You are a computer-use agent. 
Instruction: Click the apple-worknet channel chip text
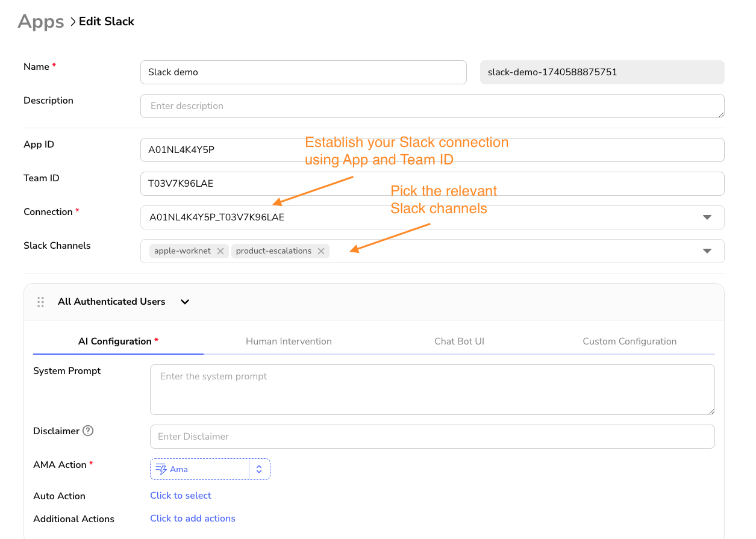pyautogui.click(x=183, y=251)
